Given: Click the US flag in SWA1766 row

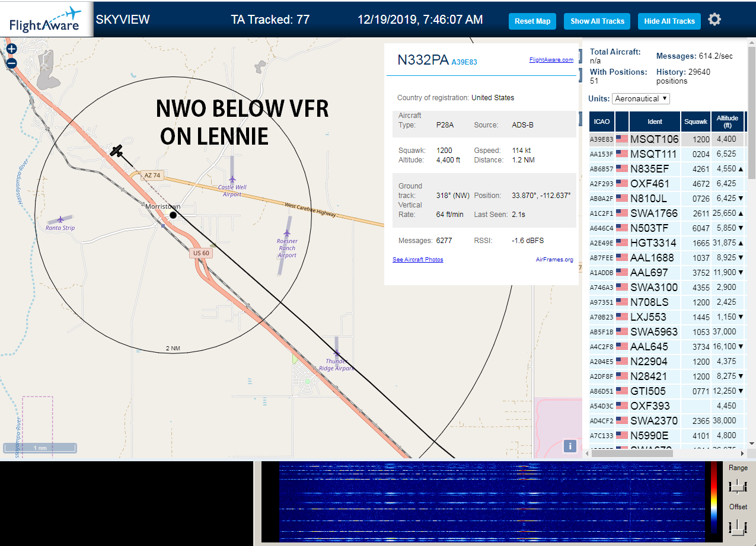Looking at the screenshot, I should 622,213.
